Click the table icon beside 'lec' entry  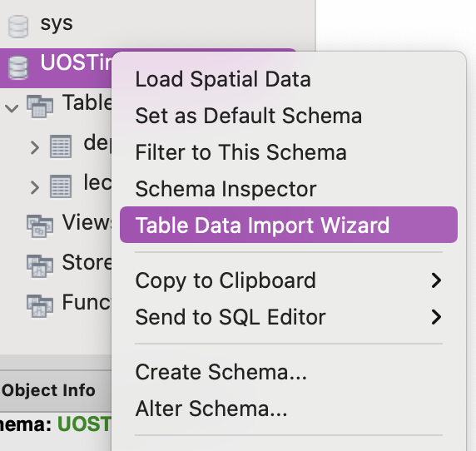coord(61,186)
